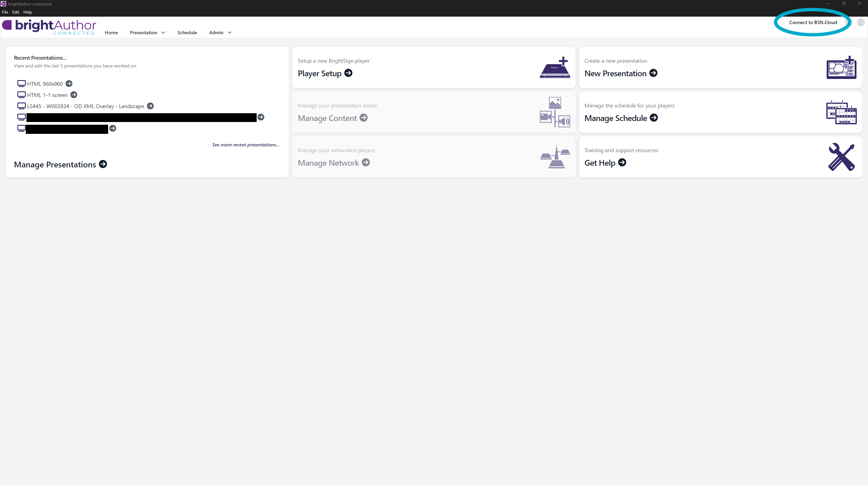The height and width of the screenshot is (488, 868).
Task: Open See more recent presentations link
Action: [245, 145]
